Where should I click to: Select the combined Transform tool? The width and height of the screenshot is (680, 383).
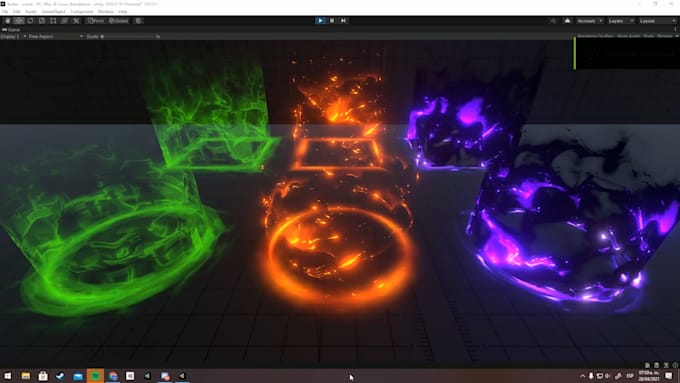[x=64, y=21]
